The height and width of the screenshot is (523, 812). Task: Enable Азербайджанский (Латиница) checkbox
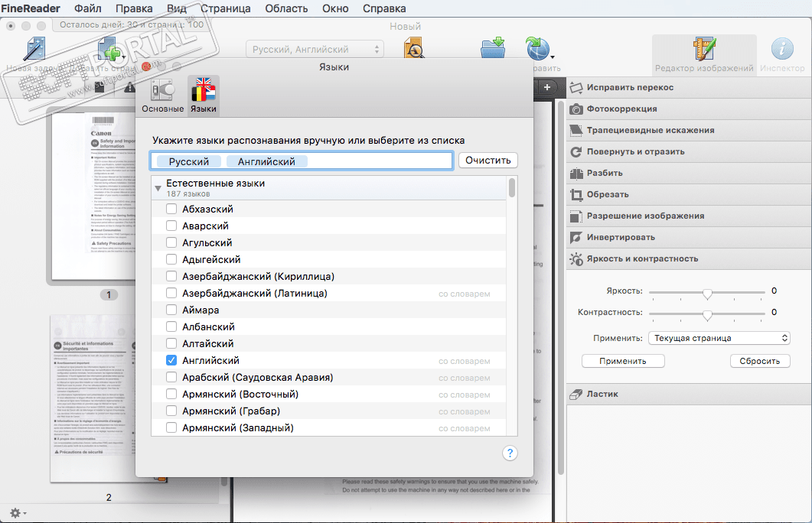click(171, 294)
